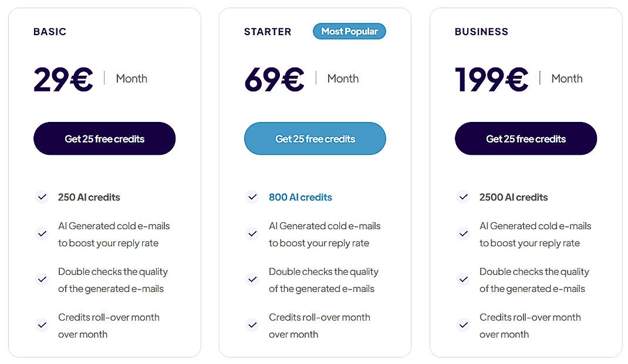The image size is (628, 364).
Task: Select the checkmark next to Basic's cold e-mails feature
Action: click(x=42, y=233)
